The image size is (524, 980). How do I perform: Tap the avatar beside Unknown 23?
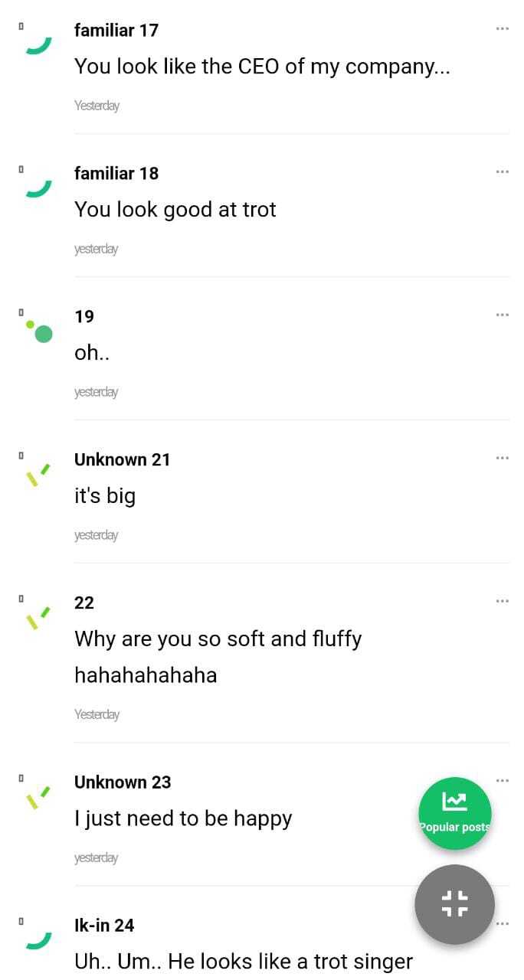[38, 797]
